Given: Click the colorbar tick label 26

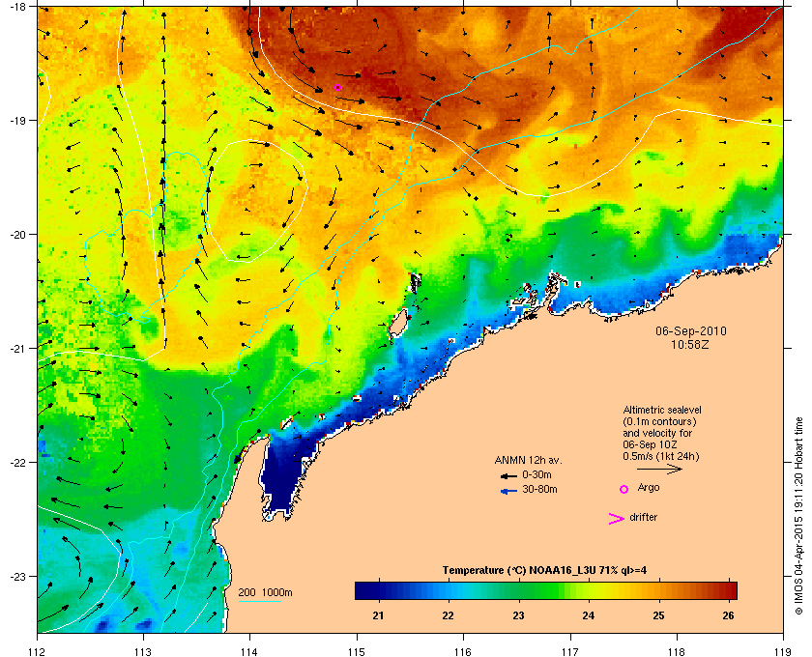Looking at the screenshot, I should pyautogui.click(x=728, y=615).
